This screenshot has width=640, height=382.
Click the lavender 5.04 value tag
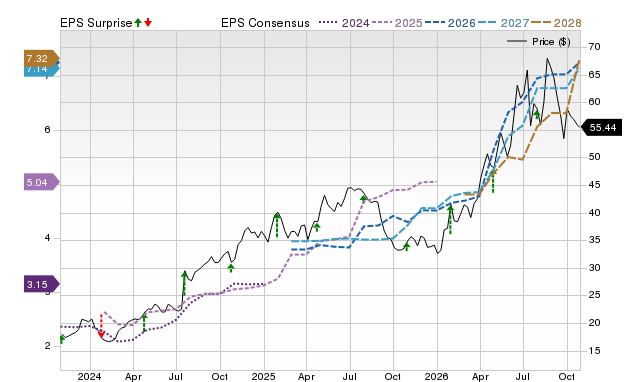coord(42,182)
